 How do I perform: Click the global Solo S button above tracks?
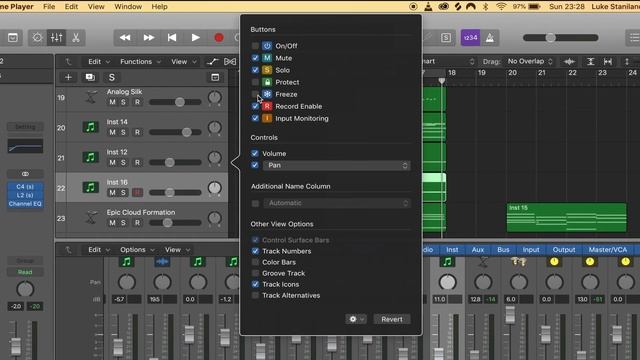[x=111, y=77]
